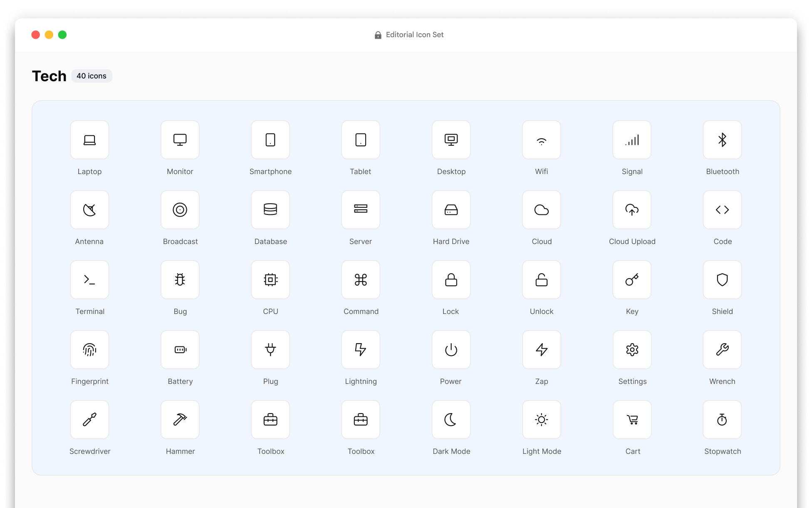
Task: Click the Monitor icon
Action: tap(180, 140)
